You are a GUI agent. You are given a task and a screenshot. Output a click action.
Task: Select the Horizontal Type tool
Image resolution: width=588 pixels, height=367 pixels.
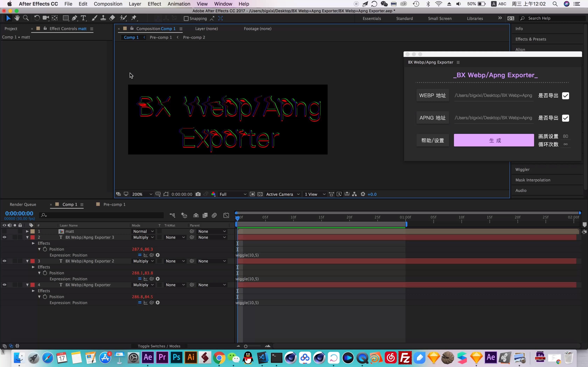click(x=83, y=18)
